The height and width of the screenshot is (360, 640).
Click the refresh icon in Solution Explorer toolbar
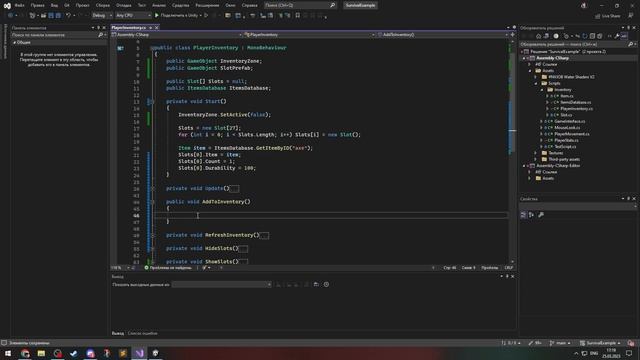pyautogui.click(x=584, y=36)
